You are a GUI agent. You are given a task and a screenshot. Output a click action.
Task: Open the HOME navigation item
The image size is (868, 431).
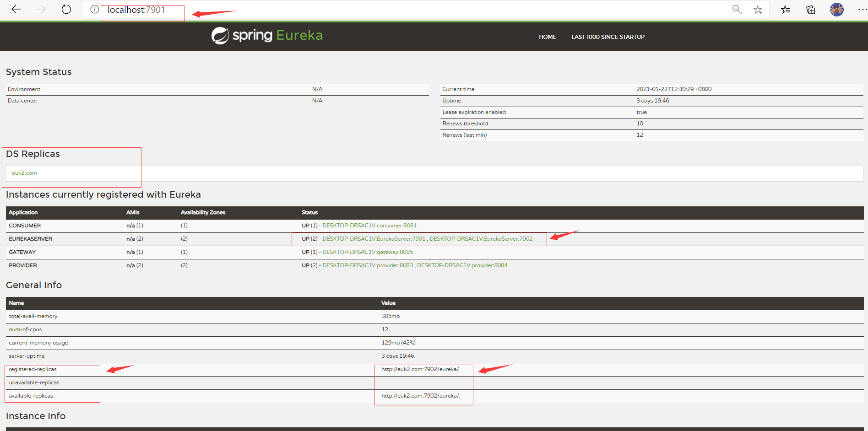(x=547, y=37)
